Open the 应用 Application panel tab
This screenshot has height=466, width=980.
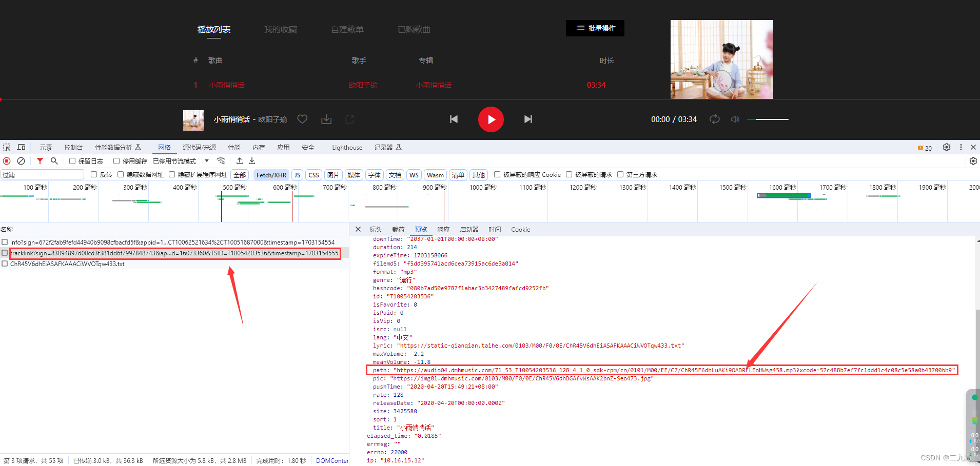click(284, 148)
